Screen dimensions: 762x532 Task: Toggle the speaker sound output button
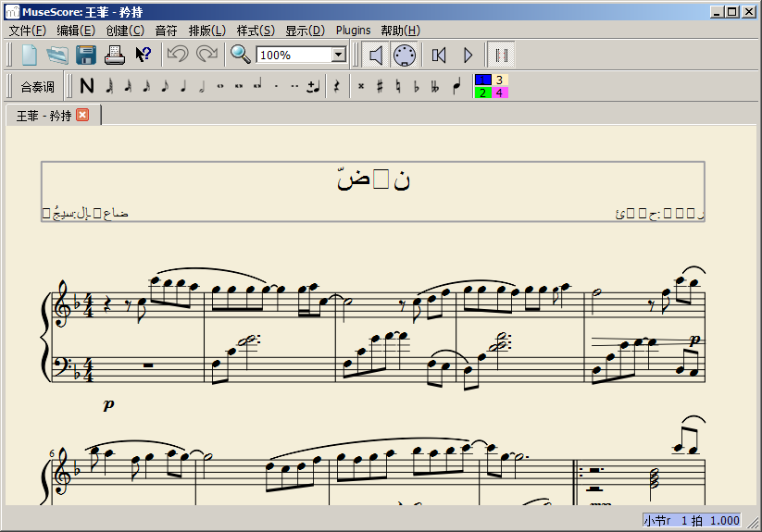(x=376, y=55)
